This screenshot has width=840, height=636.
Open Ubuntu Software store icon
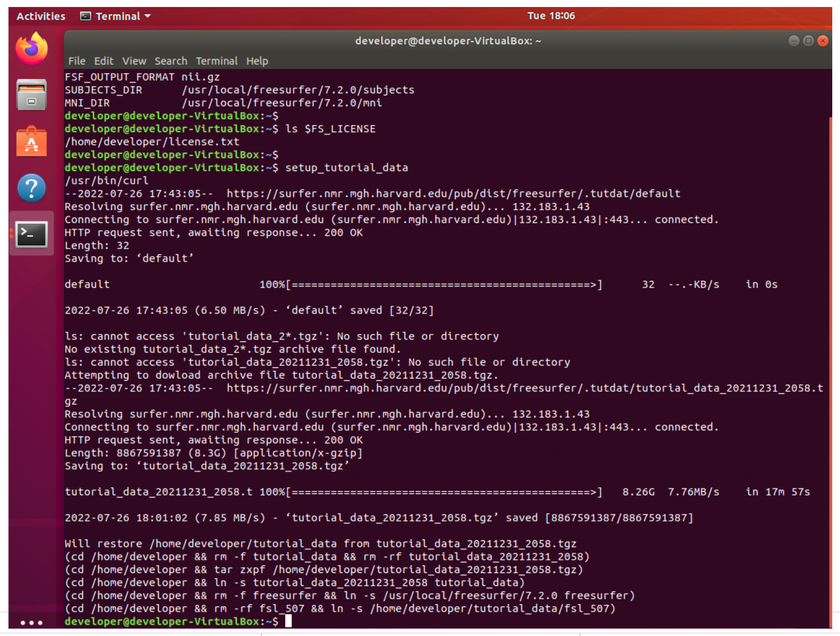click(x=31, y=141)
